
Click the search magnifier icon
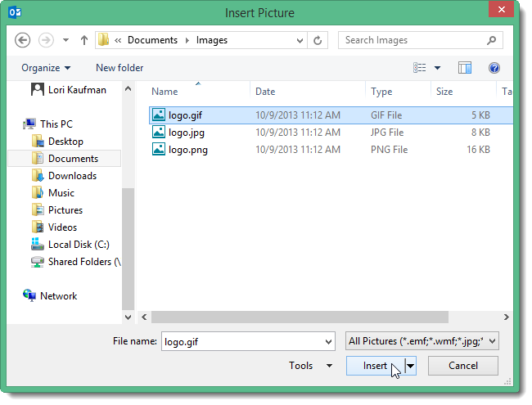491,40
